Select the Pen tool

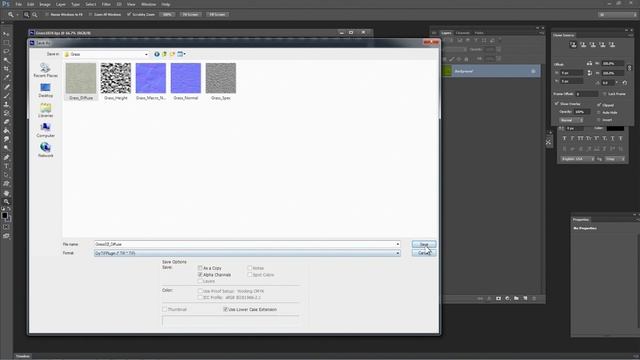pos(6,158)
